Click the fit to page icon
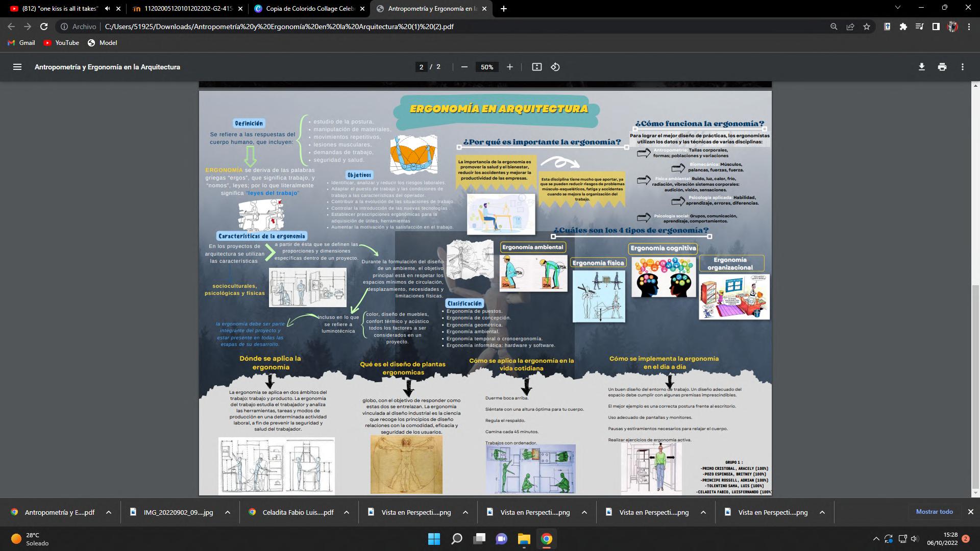Screen dimensions: 980x551 click(x=536, y=67)
